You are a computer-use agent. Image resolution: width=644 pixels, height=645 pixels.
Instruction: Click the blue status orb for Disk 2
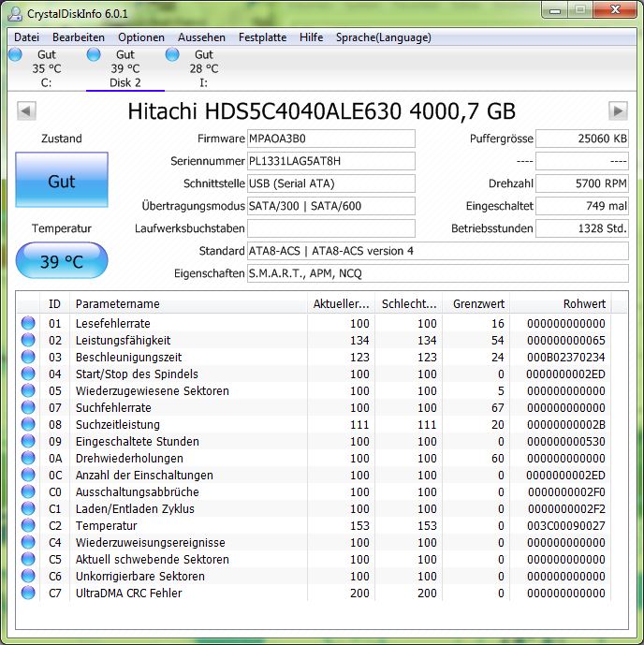coord(94,54)
